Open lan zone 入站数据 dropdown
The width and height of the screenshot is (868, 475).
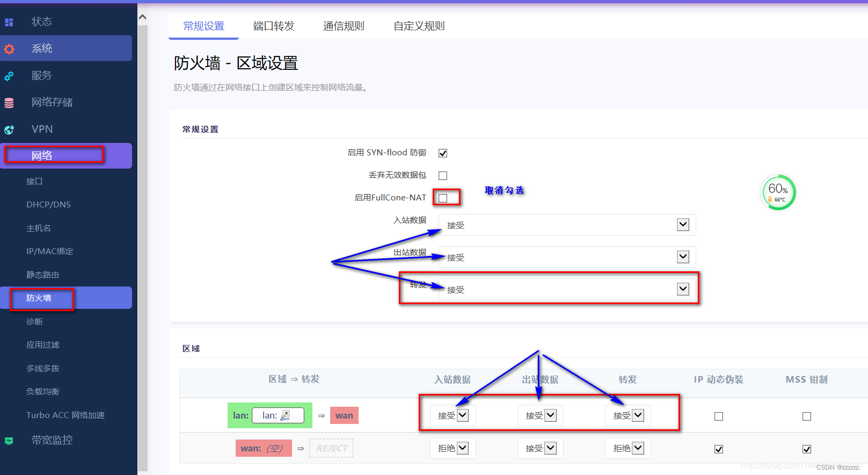[x=453, y=415]
